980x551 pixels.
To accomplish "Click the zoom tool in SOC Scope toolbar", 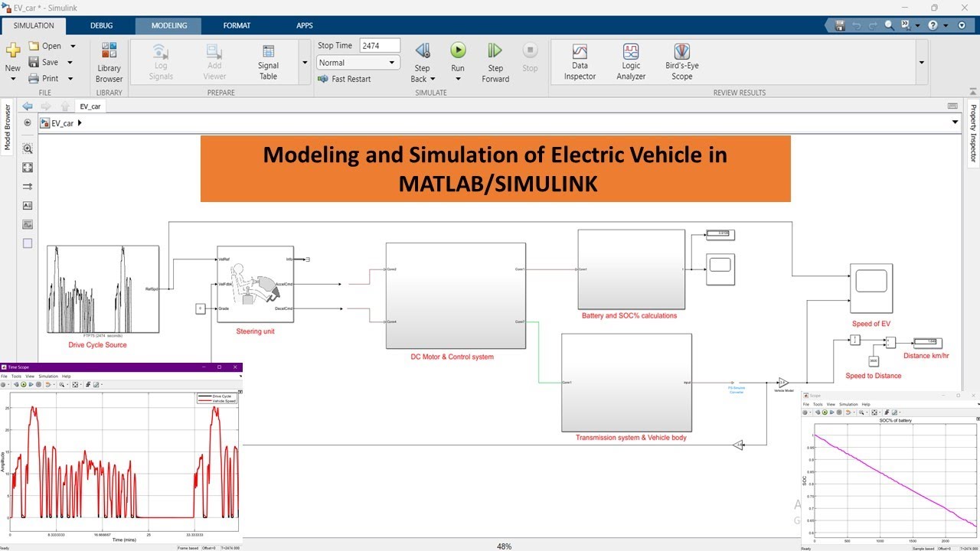I will click(863, 412).
